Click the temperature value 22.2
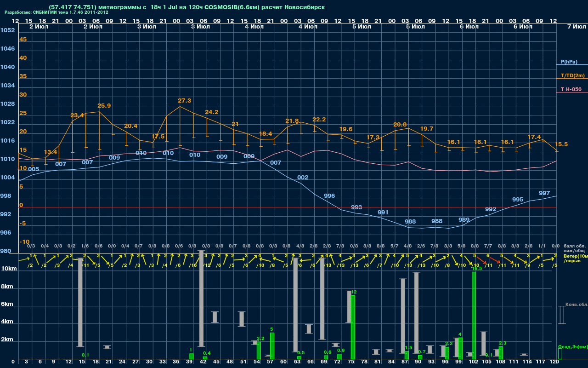This screenshot has width=588, height=368. (x=319, y=120)
